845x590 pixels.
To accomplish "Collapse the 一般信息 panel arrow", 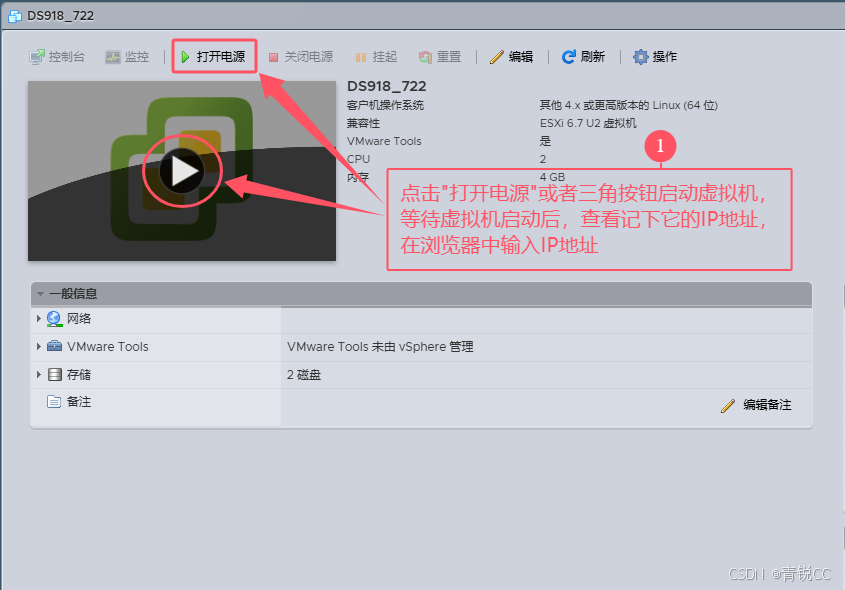I will tap(40, 294).
